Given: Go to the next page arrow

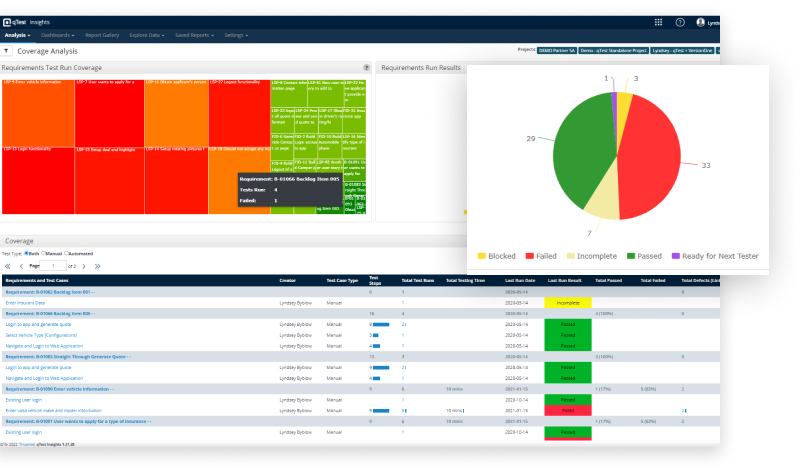Looking at the screenshot, I should coord(85,267).
